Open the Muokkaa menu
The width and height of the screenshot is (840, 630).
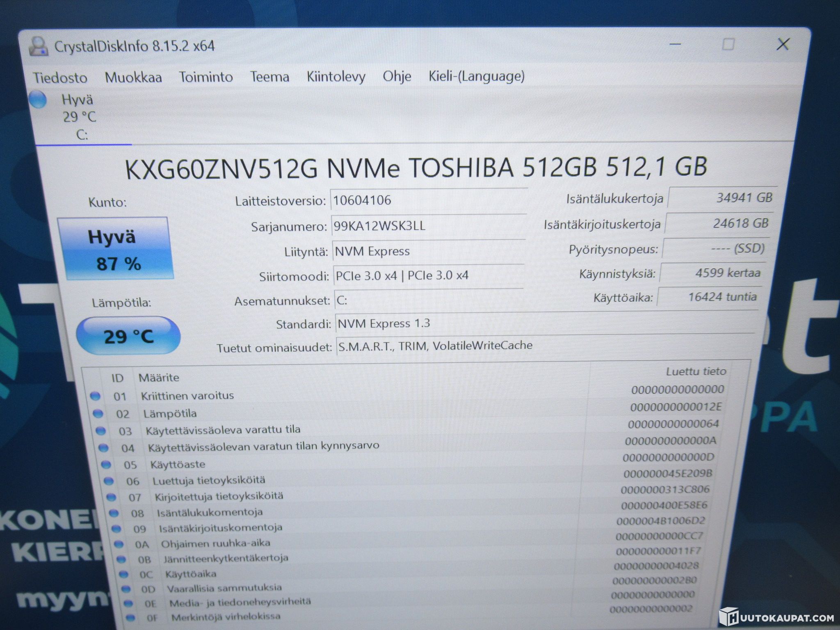[x=133, y=77]
